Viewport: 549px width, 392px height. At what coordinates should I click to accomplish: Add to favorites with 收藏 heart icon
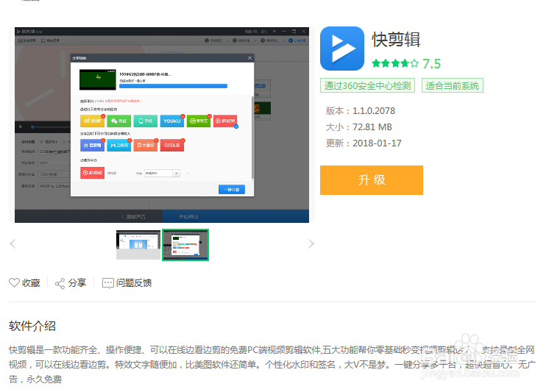point(14,283)
